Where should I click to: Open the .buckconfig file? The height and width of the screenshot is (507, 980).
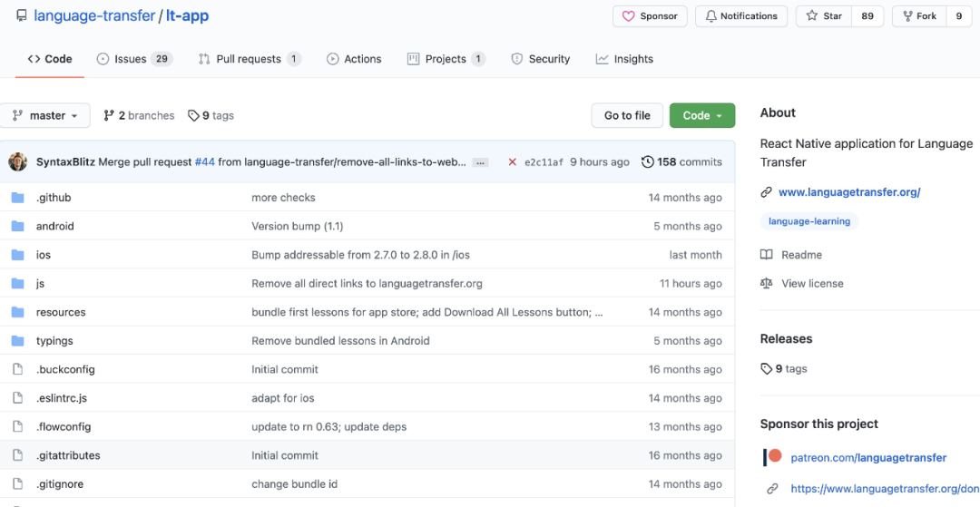coord(65,370)
